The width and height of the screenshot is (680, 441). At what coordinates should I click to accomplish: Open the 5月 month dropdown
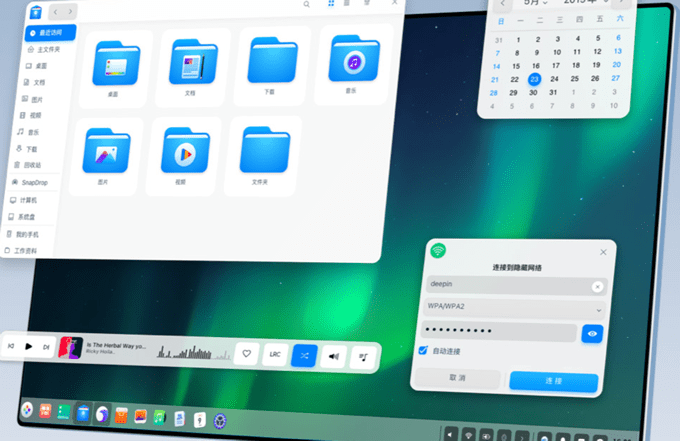[x=535, y=3]
